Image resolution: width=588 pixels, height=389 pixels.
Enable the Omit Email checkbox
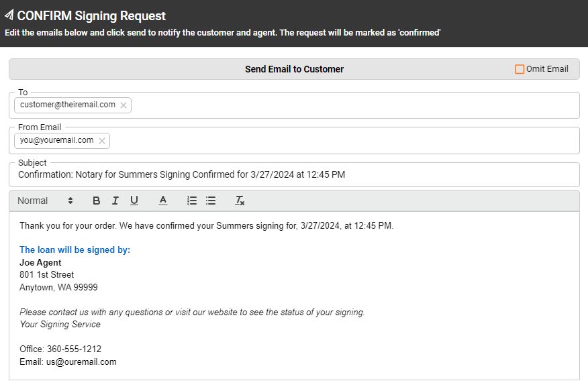(x=520, y=68)
